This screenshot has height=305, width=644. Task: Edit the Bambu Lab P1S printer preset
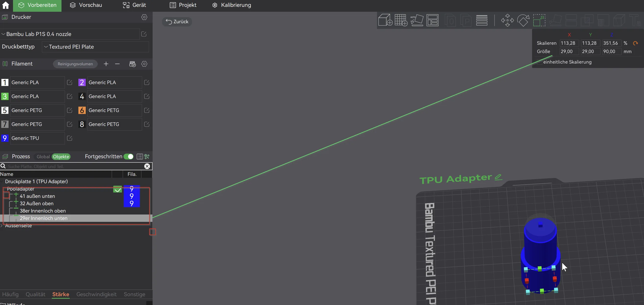pos(144,34)
